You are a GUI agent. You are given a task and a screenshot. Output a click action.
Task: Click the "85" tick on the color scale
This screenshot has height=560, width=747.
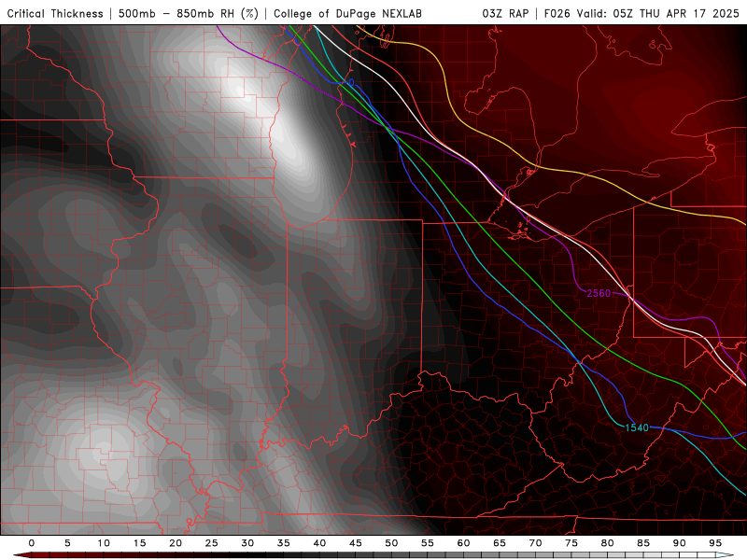tap(643, 543)
